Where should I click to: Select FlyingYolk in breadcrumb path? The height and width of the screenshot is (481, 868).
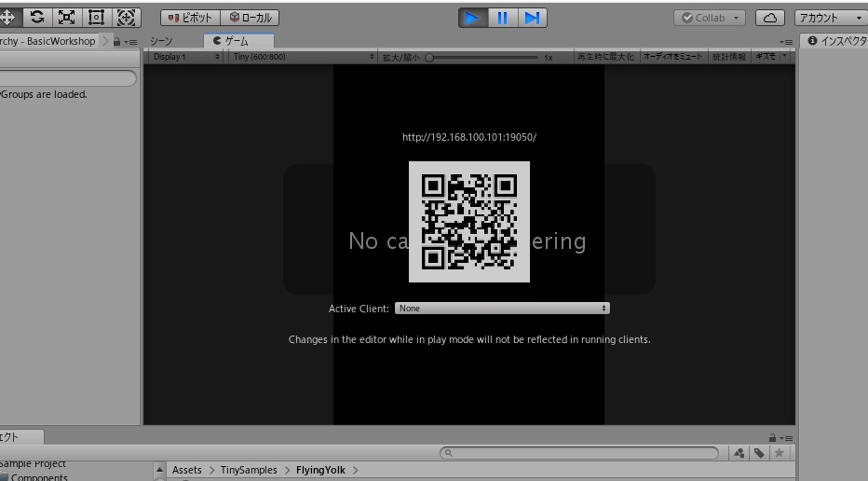[320, 470]
